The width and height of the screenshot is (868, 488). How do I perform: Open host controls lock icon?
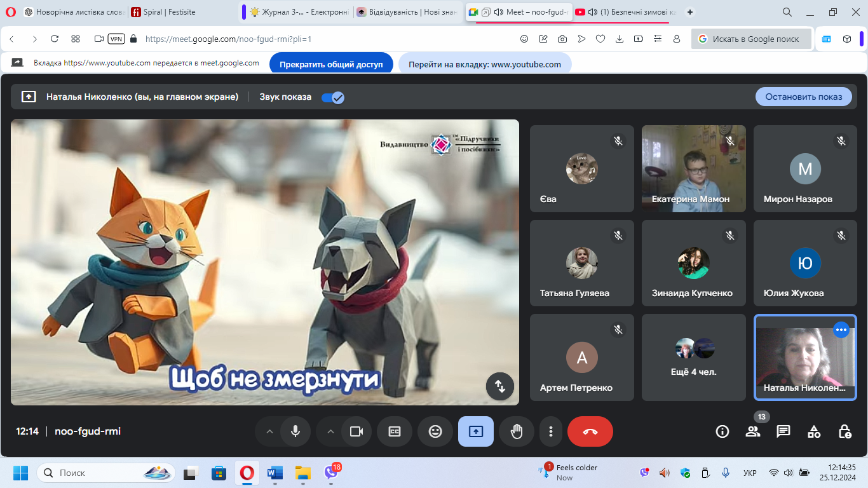844,431
